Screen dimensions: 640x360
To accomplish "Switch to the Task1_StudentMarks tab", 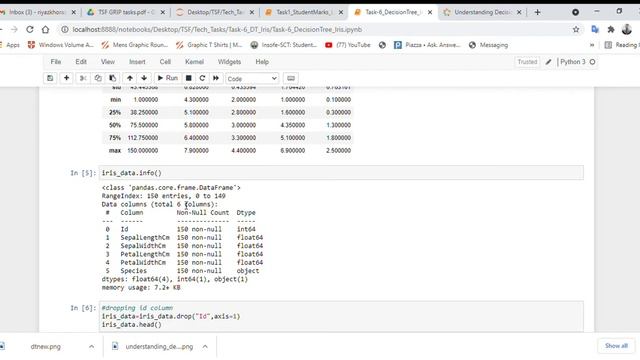I will click(304, 12).
